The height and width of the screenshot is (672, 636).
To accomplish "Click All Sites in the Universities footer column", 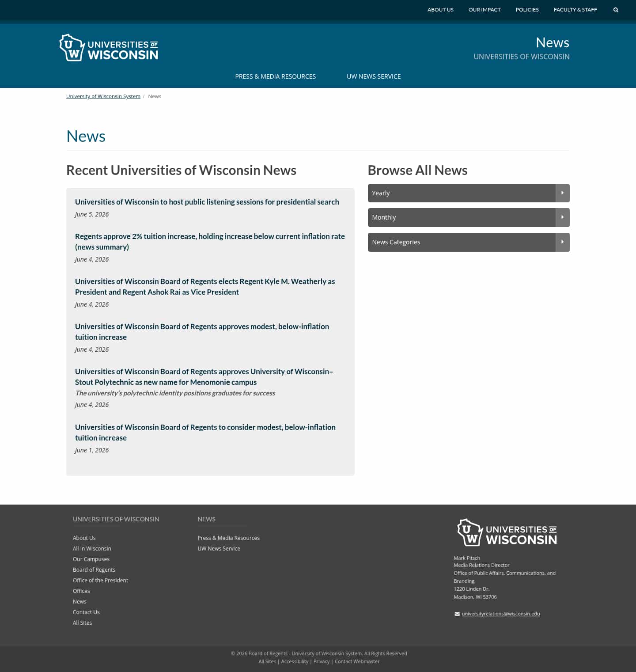I will click(82, 623).
